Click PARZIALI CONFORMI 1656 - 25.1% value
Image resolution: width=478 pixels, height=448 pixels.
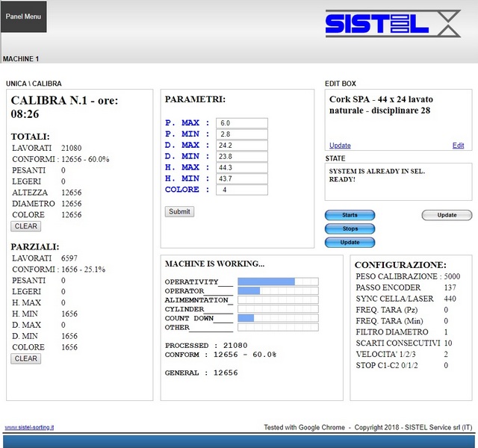[x=83, y=270]
